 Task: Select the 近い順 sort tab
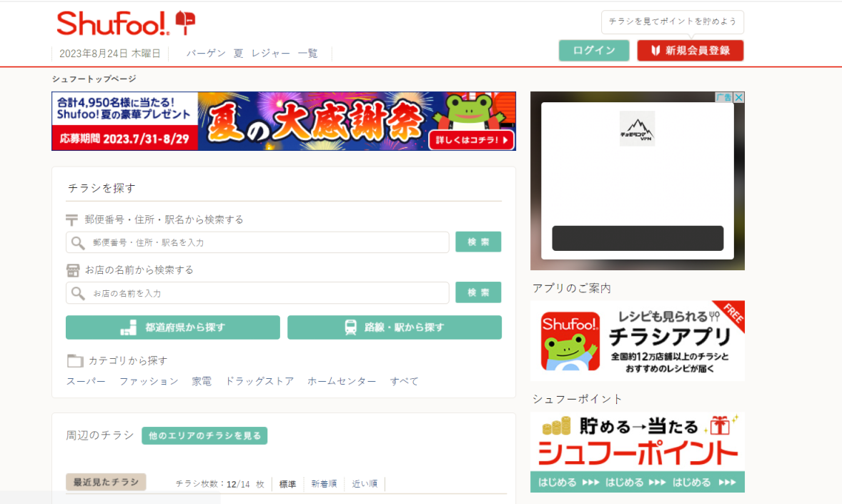pyautogui.click(x=365, y=484)
